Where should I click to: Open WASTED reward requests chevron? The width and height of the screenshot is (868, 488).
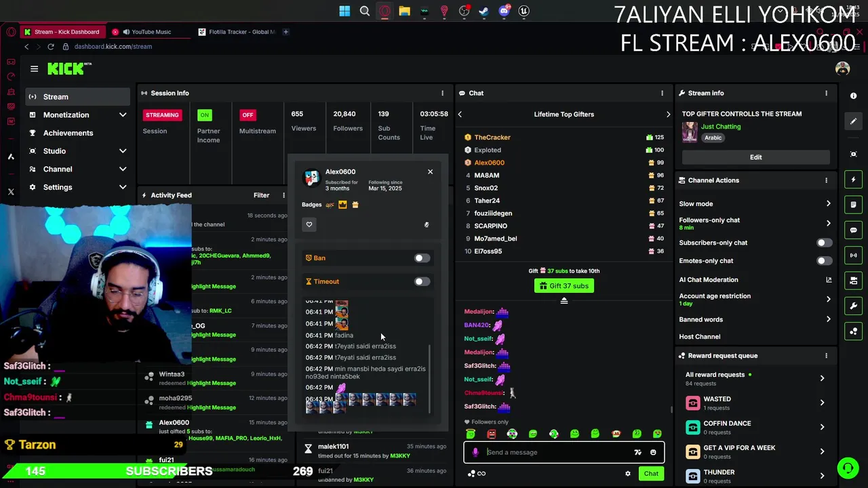click(x=822, y=403)
